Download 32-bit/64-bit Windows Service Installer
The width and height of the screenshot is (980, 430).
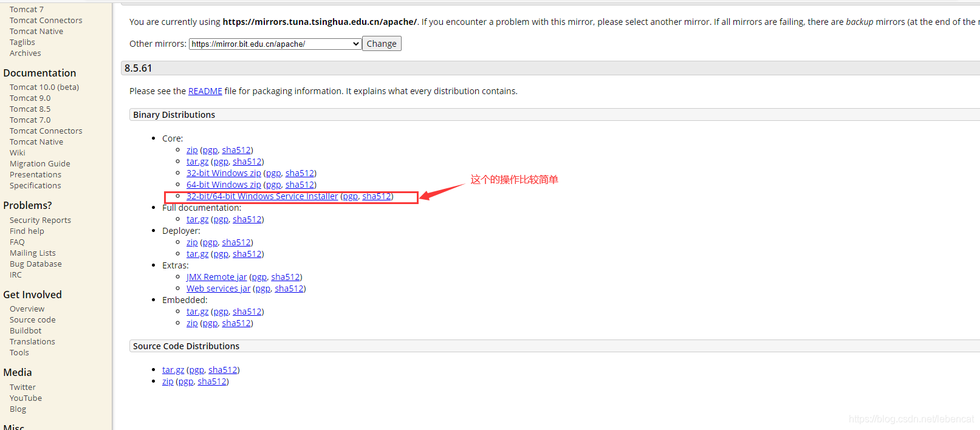coord(262,196)
